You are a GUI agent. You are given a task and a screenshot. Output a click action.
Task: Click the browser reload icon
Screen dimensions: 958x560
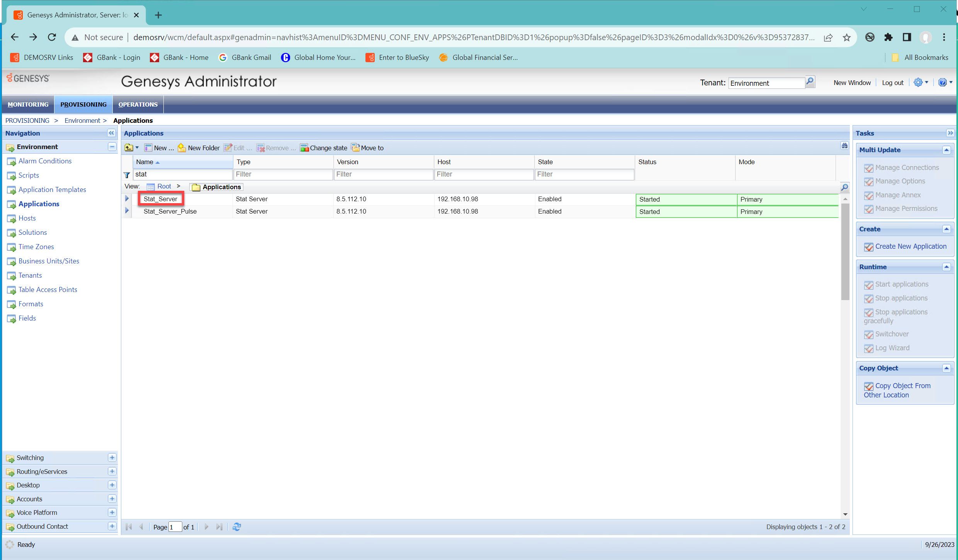point(52,37)
